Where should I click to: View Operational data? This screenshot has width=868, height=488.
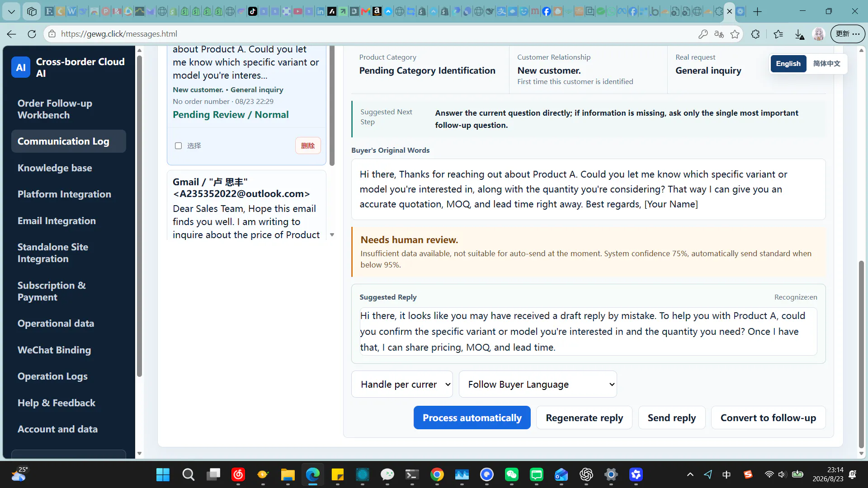[69, 324]
